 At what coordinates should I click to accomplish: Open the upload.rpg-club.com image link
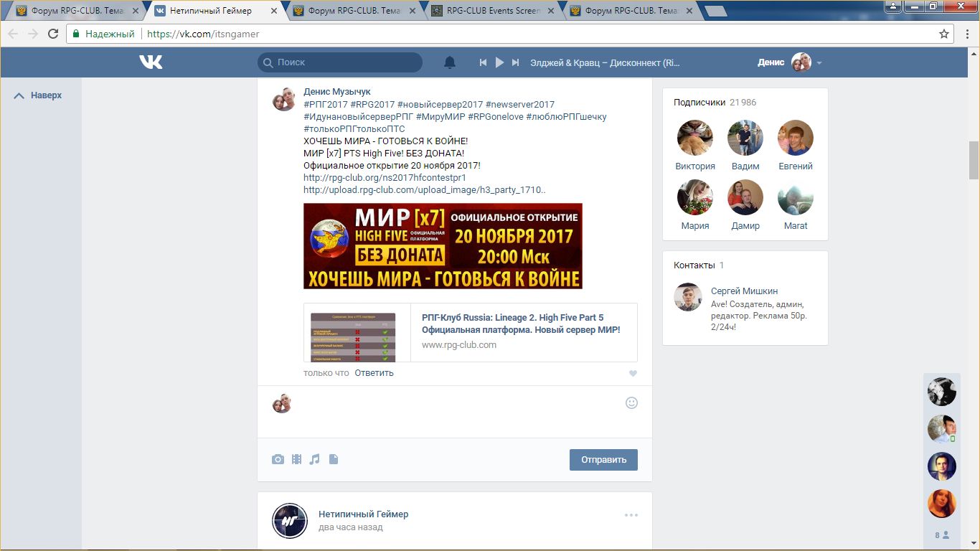425,190
